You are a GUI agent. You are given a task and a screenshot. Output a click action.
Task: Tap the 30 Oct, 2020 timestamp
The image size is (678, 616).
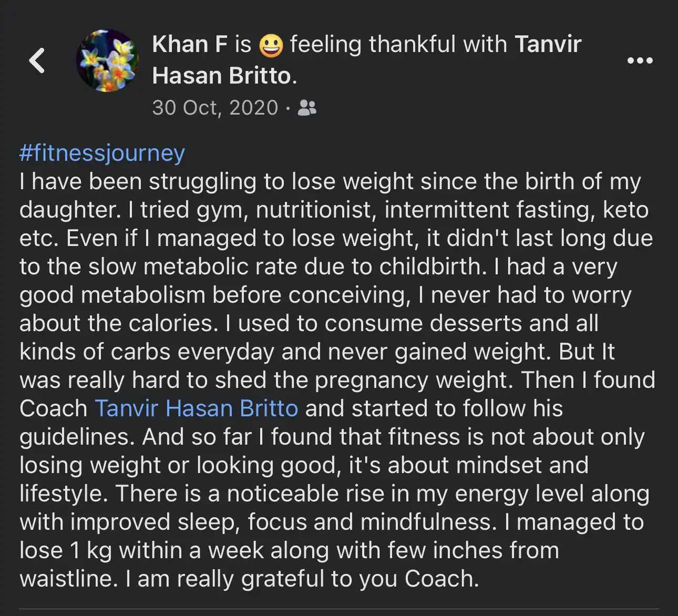pos(215,108)
